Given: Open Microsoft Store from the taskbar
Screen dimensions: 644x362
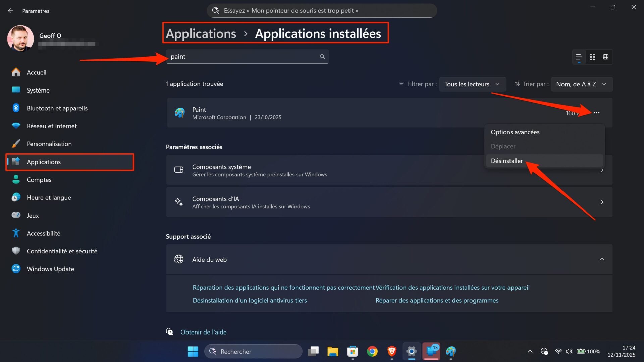Looking at the screenshot, I should coord(353,351).
